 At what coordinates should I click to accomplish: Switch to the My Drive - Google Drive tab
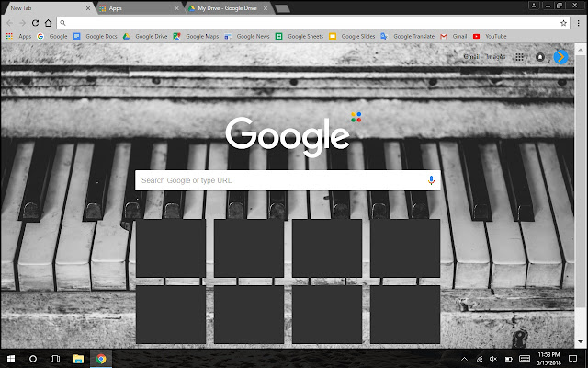(227, 8)
